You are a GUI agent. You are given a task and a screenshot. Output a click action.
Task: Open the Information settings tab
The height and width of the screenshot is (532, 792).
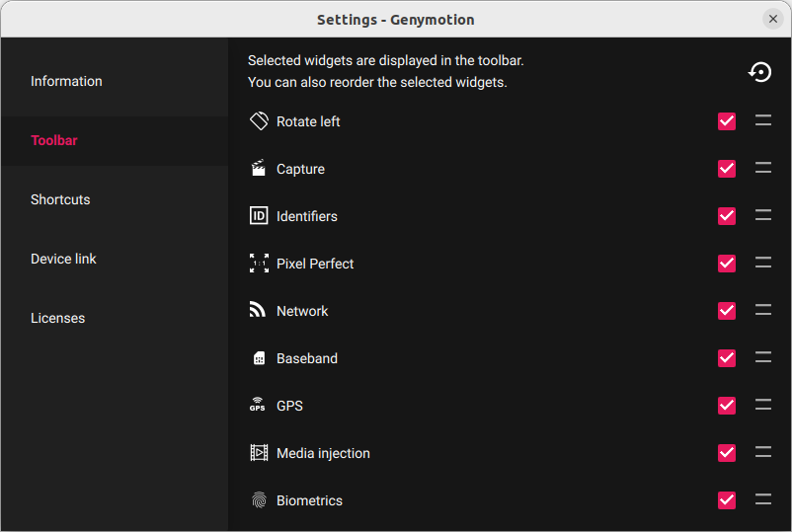(66, 81)
